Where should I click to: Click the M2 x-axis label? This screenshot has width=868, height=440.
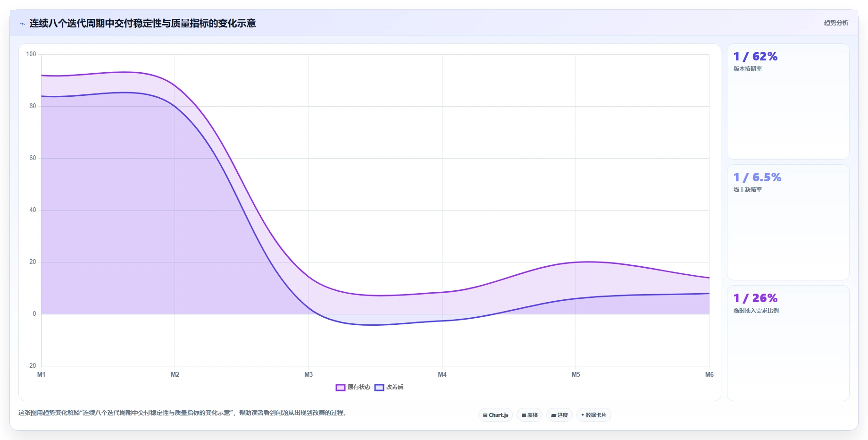175,374
